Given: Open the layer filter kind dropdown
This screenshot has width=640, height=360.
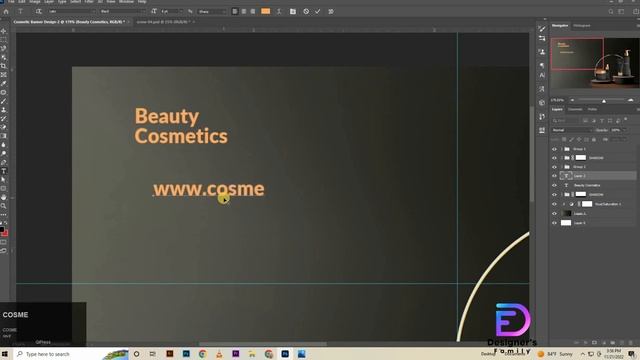Looking at the screenshot, I should [565, 121].
